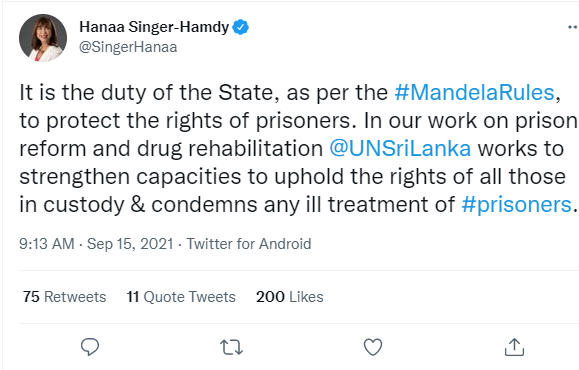Viewport: 579px width, 370px height.
Task: Click the tweet body text
Action: tap(298, 148)
